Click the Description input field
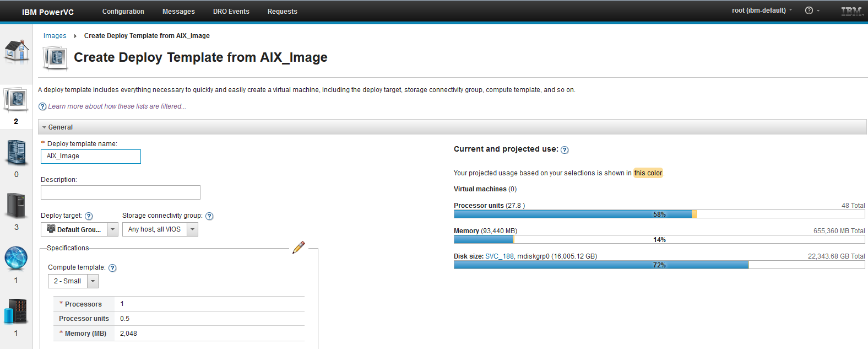Image resolution: width=868 pixels, height=349 pixels. [x=121, y=192]
